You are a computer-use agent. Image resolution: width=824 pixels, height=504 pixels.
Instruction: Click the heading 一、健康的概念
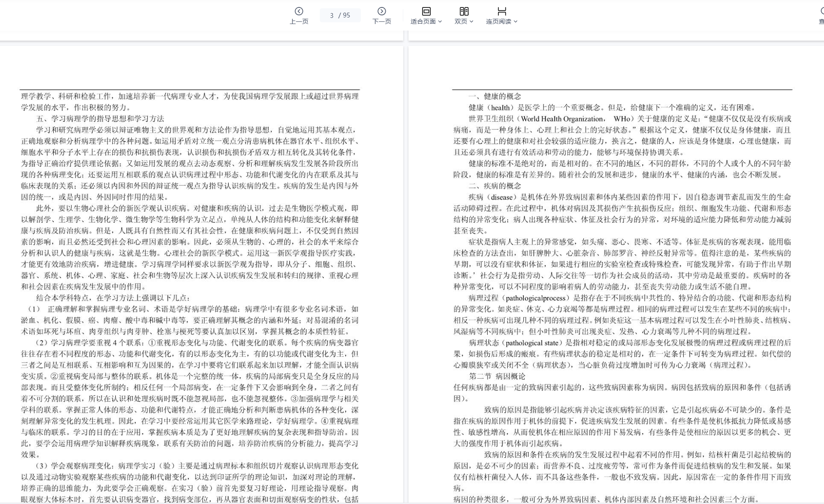(495, 97)
